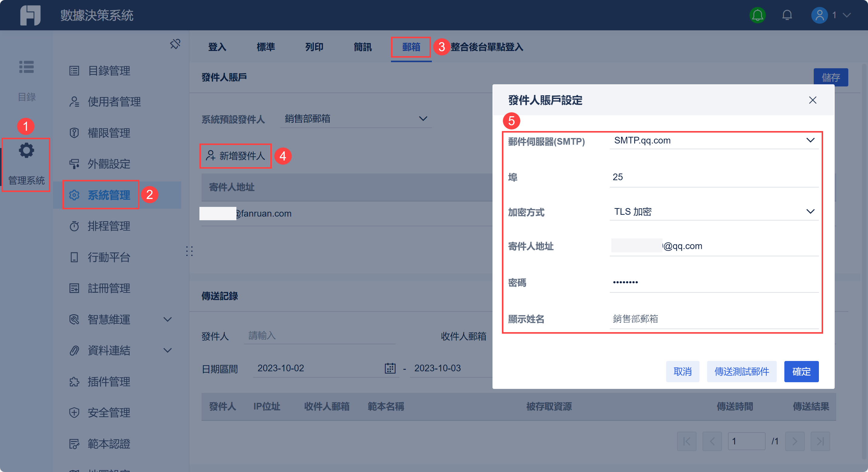Click the 新增發件人 add sender button
Image resolution: width=868 pixels, height=472 pixels.
[x=235, y=156]
